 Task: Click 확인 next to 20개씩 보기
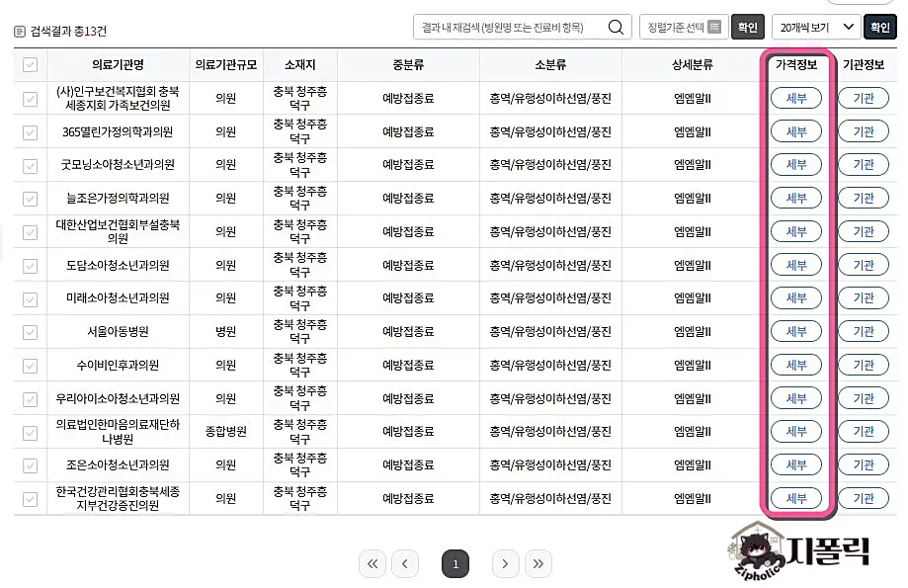click(882, 27)
